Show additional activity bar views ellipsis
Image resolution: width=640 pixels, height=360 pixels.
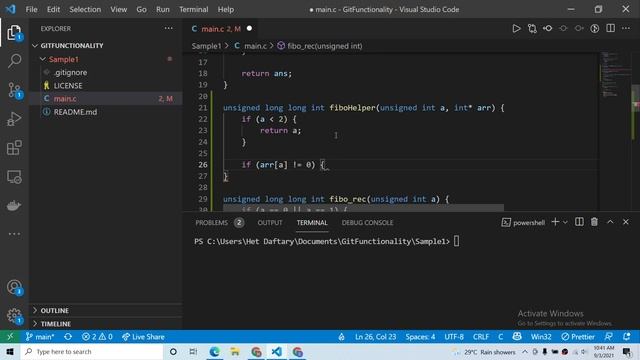(x=14, y=234)
